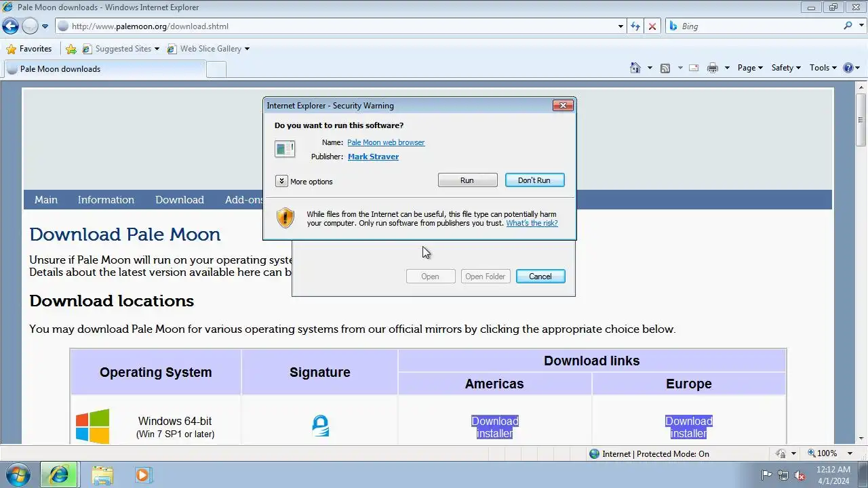Viewport: 868px width, 488px height.
Task: Open the recent pages dropdown arrow
Action: click(45, 26)
